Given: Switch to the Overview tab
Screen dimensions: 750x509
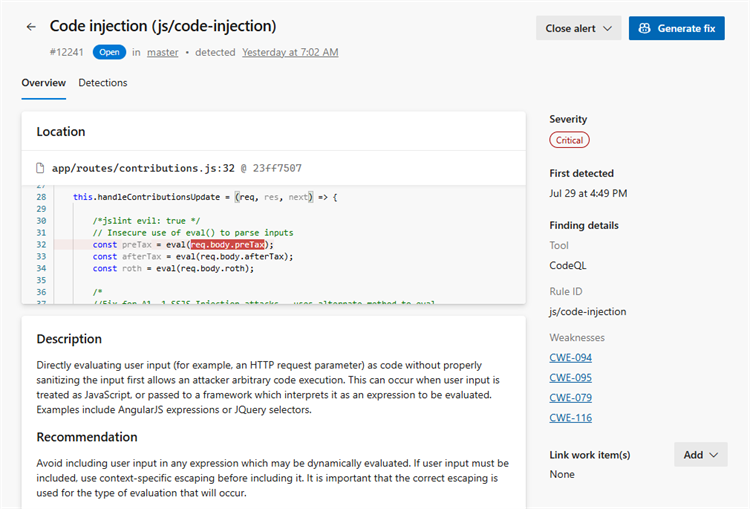Looking at the screenshot, I should 44,83.
